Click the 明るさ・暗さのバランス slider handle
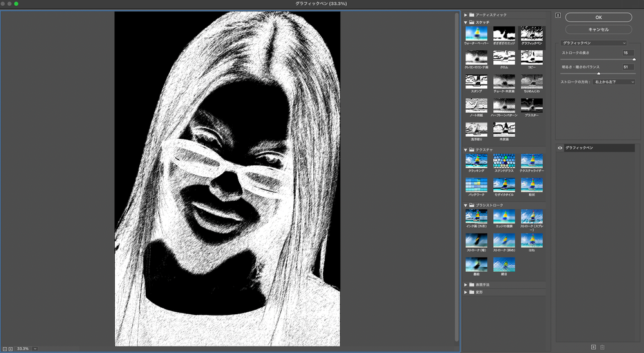Viewport: 644px width, 353px height. (x=598, y=74)
